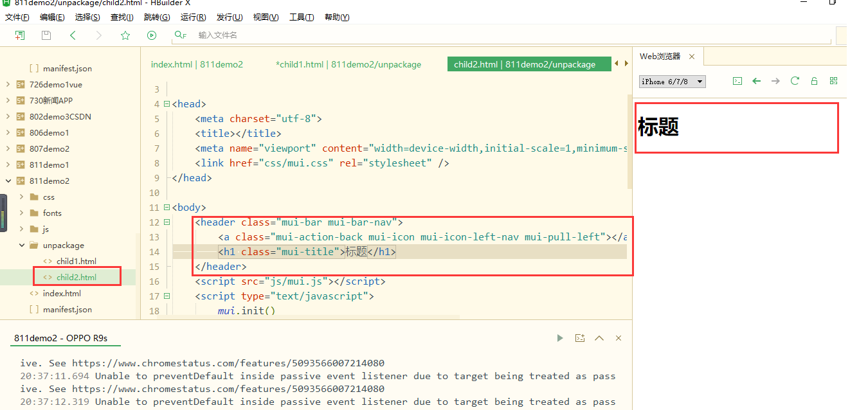Open the 运行(R) menu
868x410 pixels.
pos(194,17)
